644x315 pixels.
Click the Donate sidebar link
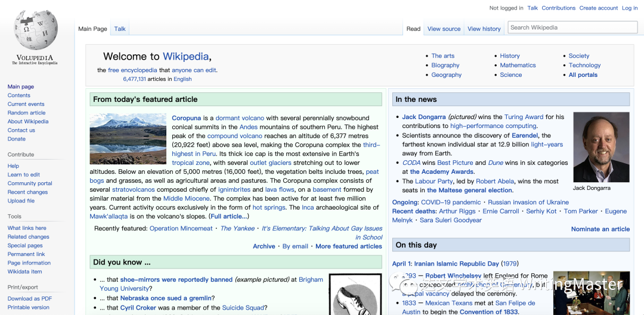click(17, 139)
